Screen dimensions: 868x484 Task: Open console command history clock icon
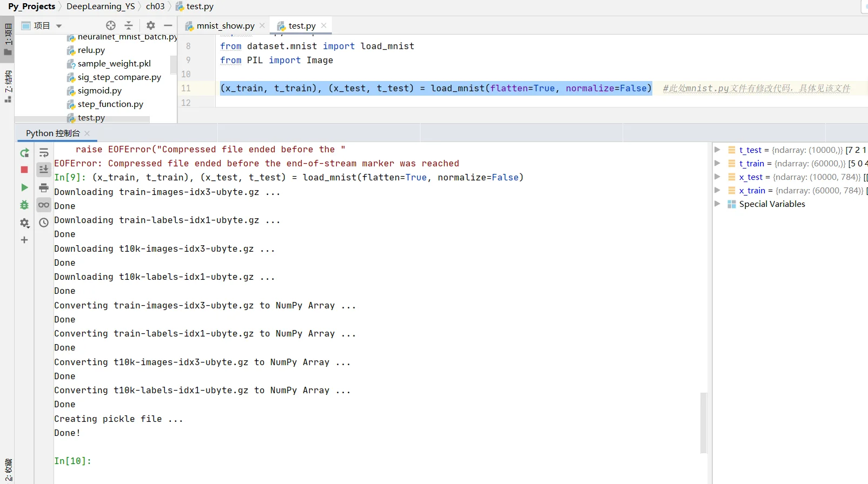[44, 223]
